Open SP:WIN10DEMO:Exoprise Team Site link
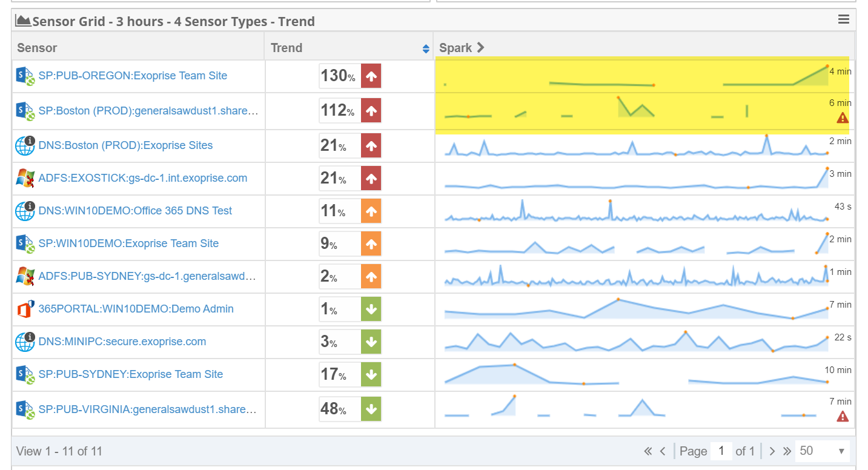This screenshot has height=470, width=868. point(128,243)
